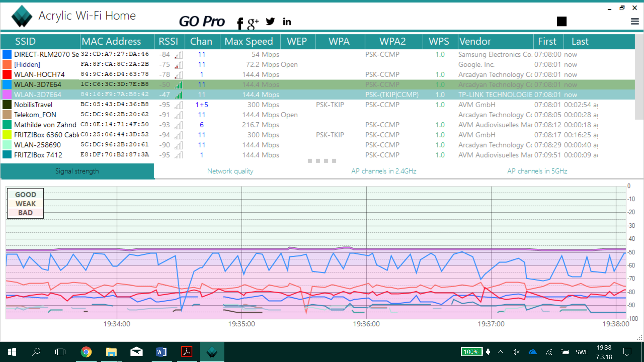Viewport: 644px width, 362px height.
Task: Show hidden system tray icons
Action: pyautogui.click(x=500, y=352)
